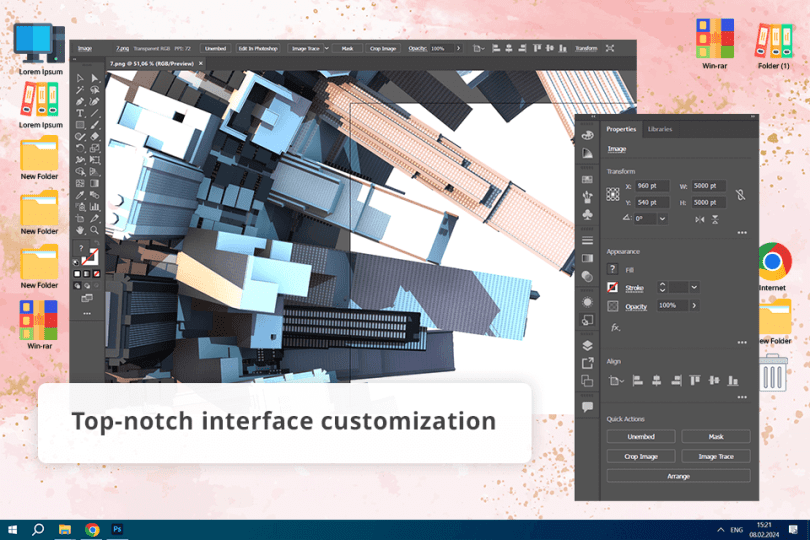Select the Rotate tool
This screenshot has width=810, height=540.
pos(80,148)
